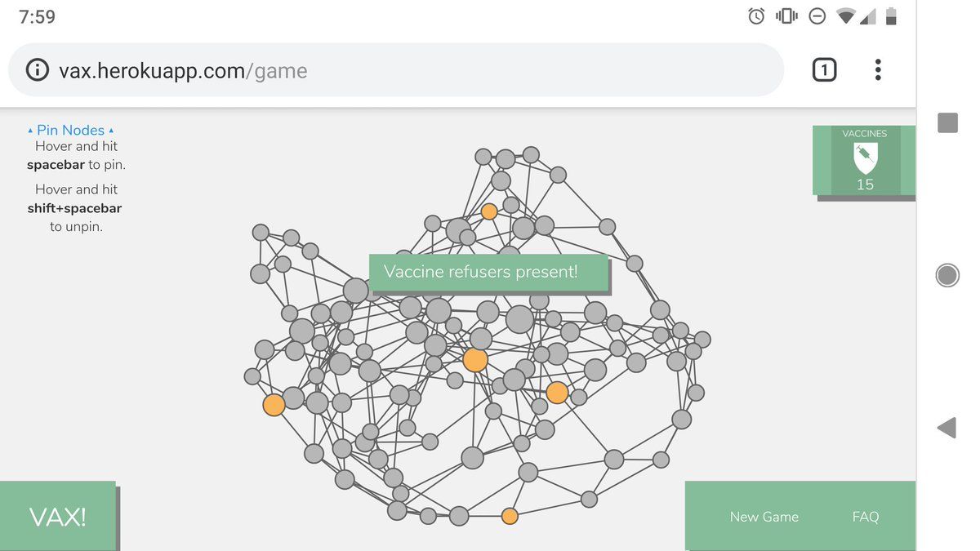Tap the vibrate mode status icon
The height and width of the screenshot is (551, 980).
click(x=786, y=16)
